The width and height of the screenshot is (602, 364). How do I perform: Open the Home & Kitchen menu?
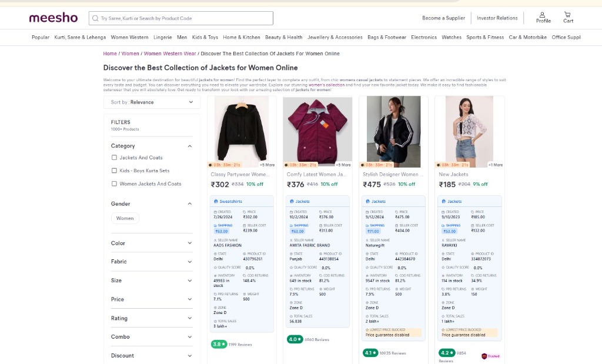tap(242, 37)
